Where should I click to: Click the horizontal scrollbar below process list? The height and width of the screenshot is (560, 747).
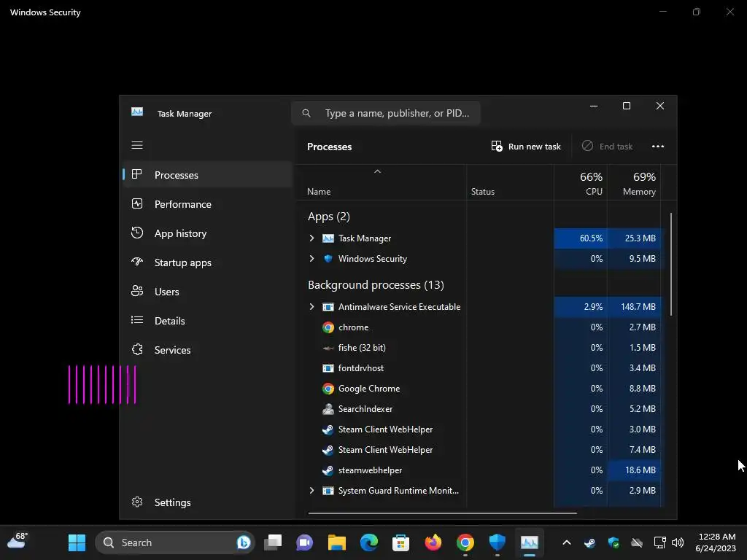[443, 513]
